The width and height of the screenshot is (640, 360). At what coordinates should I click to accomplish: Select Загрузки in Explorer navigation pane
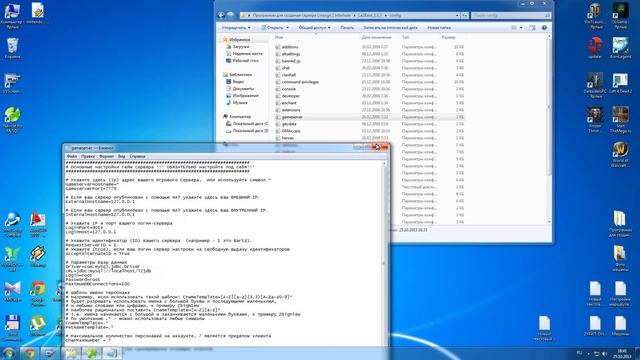241,47
